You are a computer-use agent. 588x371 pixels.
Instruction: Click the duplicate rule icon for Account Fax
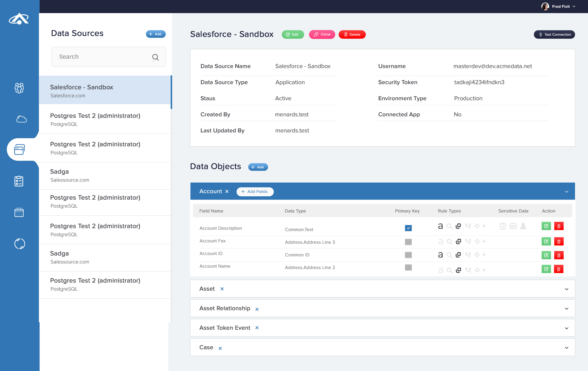[458, 241]
